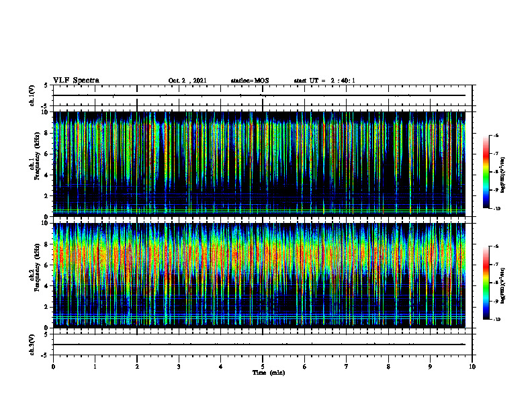Click the time axis tick label "1"

[x=95, y=367]
